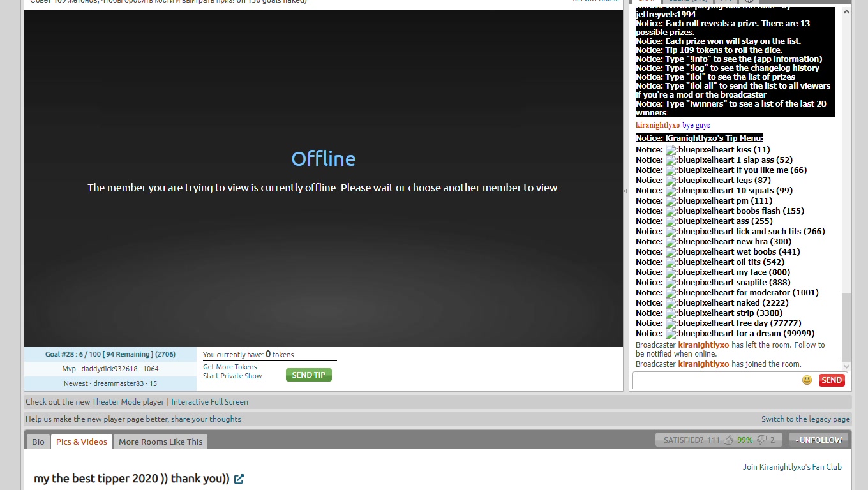Viewport: 868px width, 490px height.
Task: Open external link icon beside room subject
Action: pyautogui.click(x=239, y=479)
